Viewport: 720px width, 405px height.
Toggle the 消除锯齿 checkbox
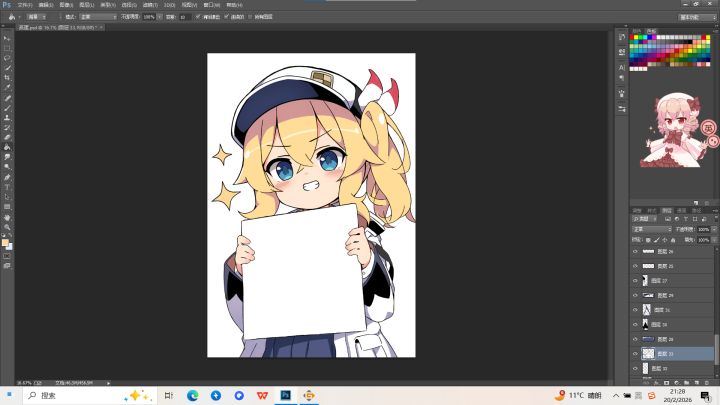pos(198,17)
